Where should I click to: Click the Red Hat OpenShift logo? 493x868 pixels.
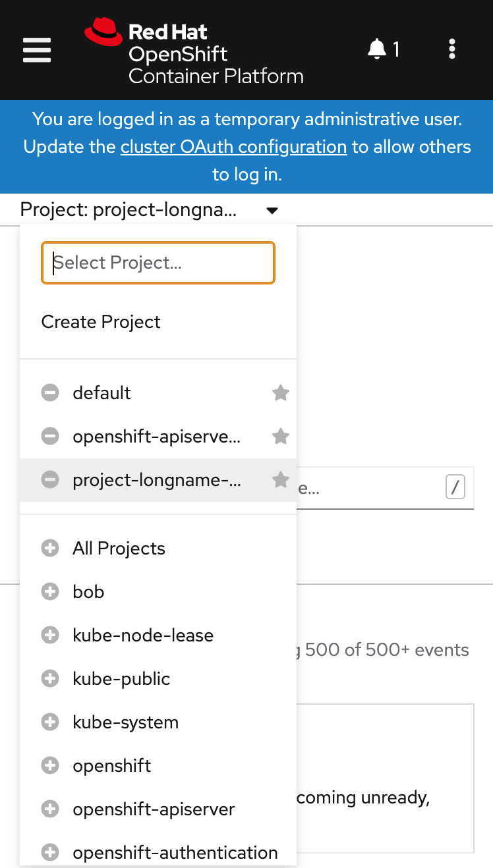pyautogui.click(x=194, y=53)
